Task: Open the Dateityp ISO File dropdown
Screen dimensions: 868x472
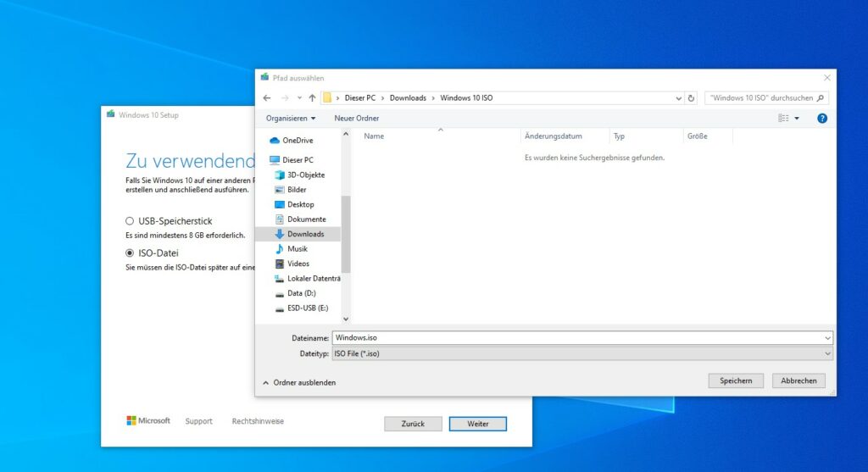Action: (x=827, y=353)
